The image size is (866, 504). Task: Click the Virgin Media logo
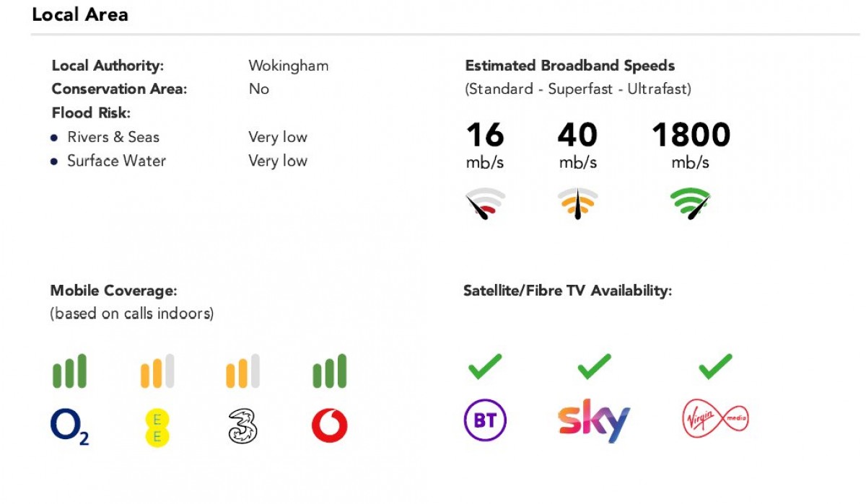click(715, 418)
